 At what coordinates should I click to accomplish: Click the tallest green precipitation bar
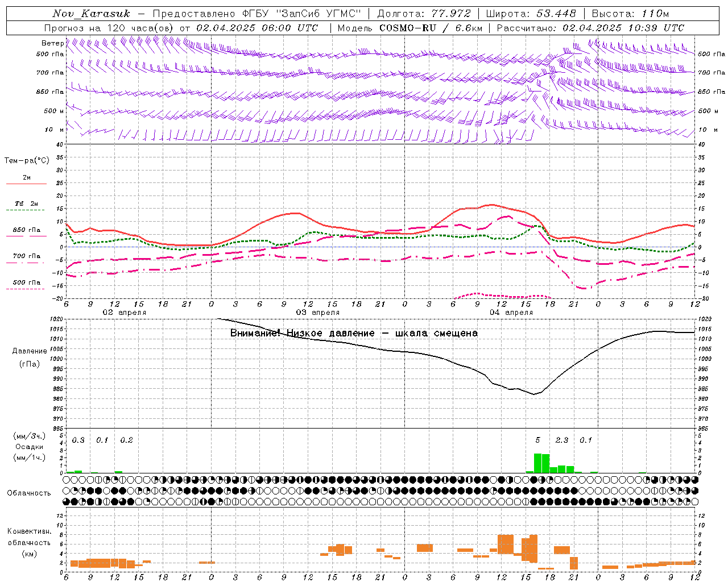[537, 463]
